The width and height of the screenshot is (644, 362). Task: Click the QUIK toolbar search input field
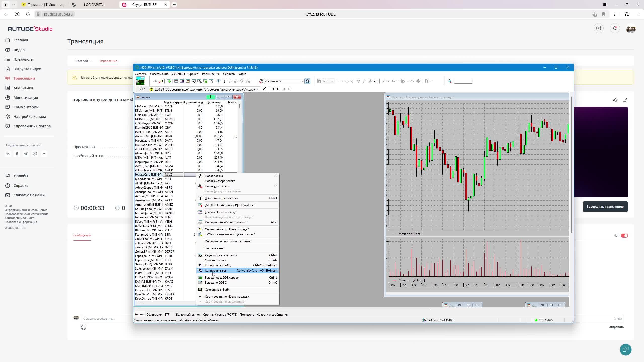point(463,81)
